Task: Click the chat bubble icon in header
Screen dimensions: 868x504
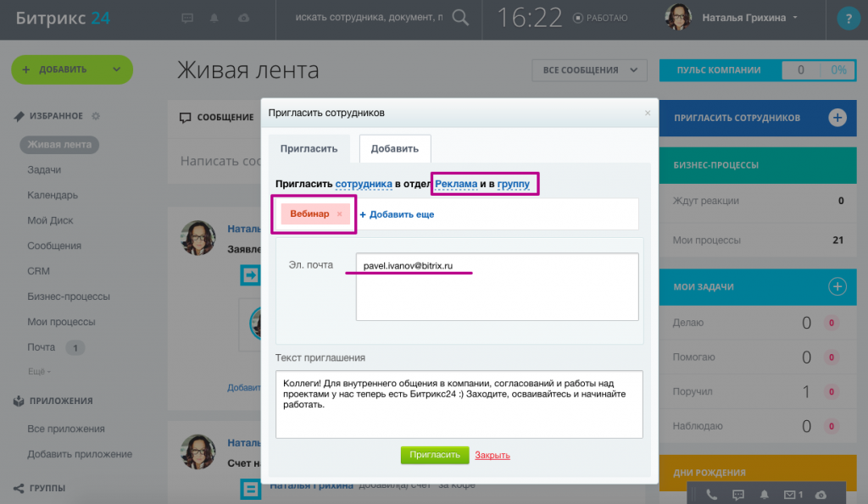Action: (188, 18)
